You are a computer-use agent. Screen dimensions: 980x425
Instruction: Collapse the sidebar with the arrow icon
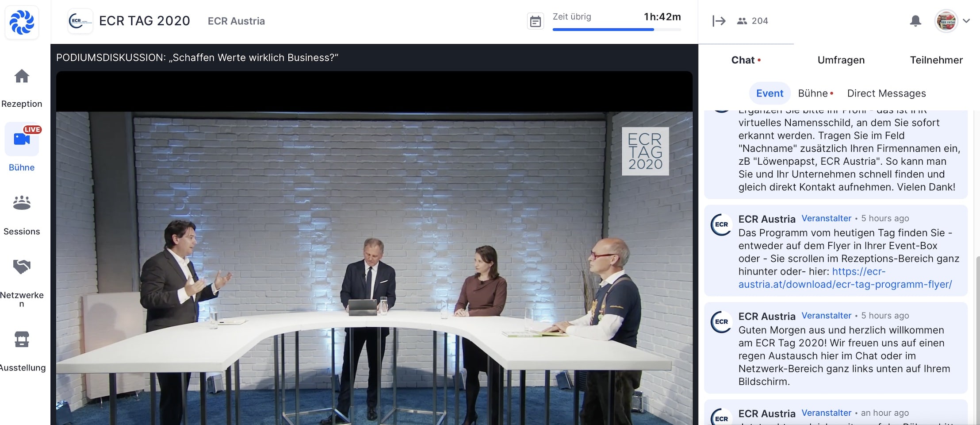(x=719, y=21)
